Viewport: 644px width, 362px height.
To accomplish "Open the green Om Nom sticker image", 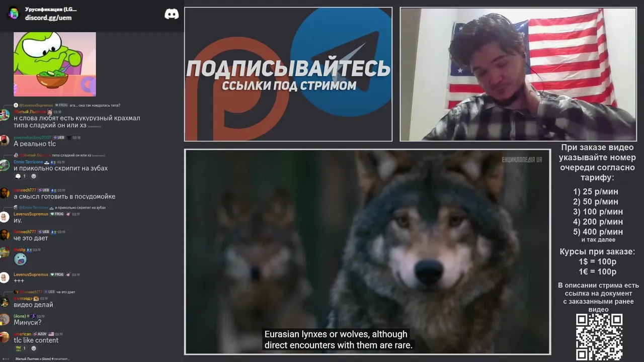I will (x=55, y=64).
